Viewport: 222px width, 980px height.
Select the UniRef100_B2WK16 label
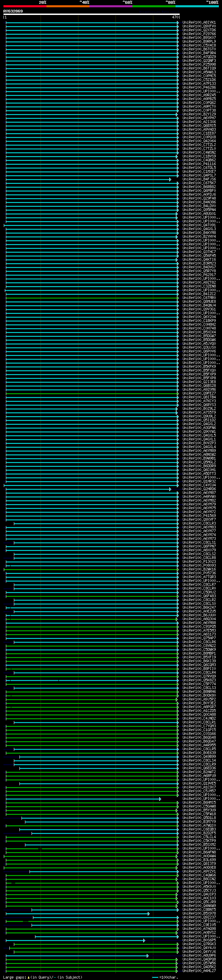point(199,569)
